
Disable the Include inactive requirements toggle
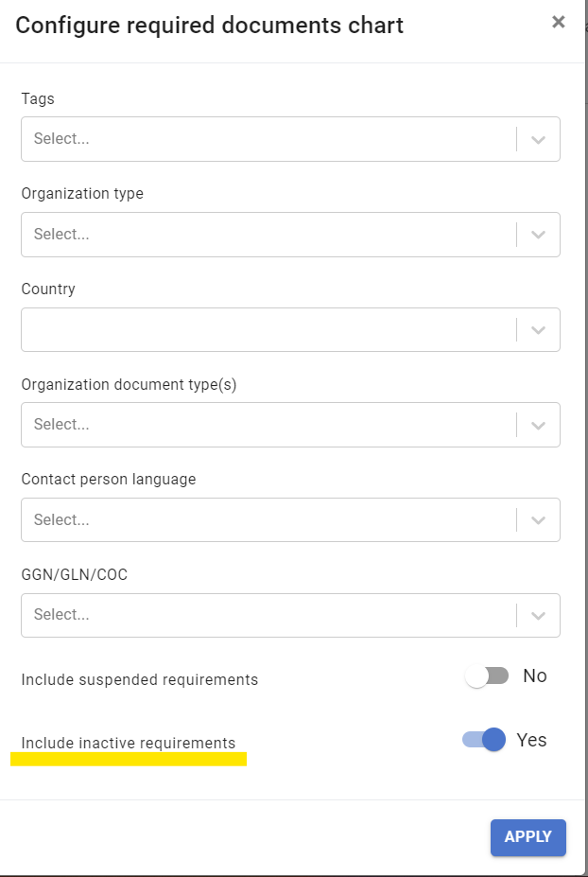tap(484, 740)
